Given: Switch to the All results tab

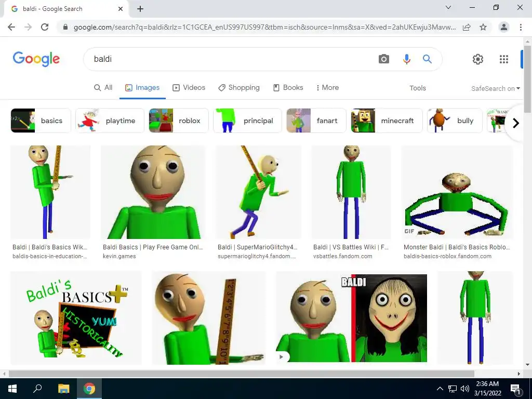Looking at the screenshot, I should (103, 87).
